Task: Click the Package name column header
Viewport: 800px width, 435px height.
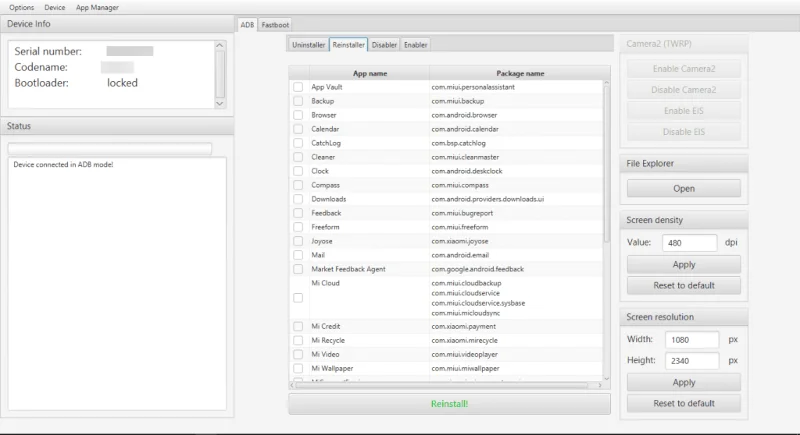Action: tap(520, 73)
